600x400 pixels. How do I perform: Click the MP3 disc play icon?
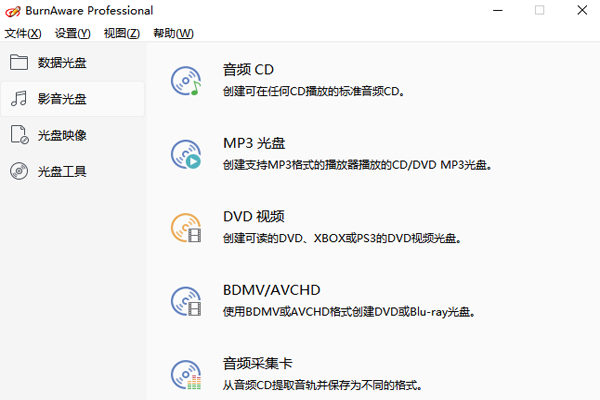(186, 154)
